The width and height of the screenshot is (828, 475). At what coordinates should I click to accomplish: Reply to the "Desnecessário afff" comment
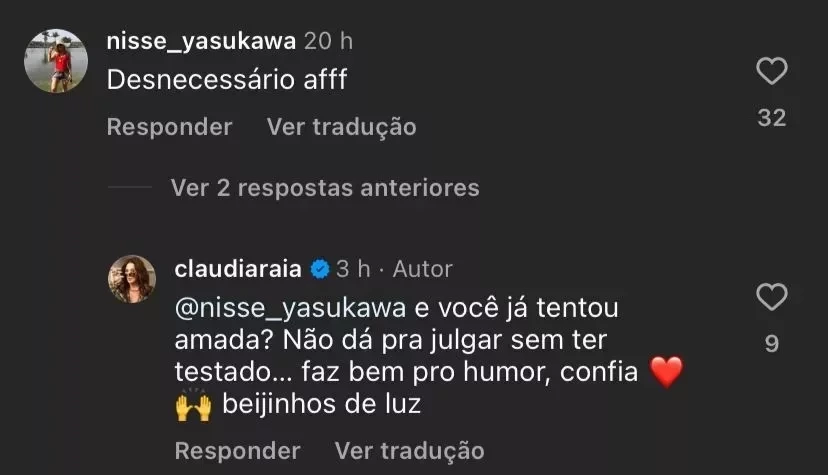click(169, 127)
